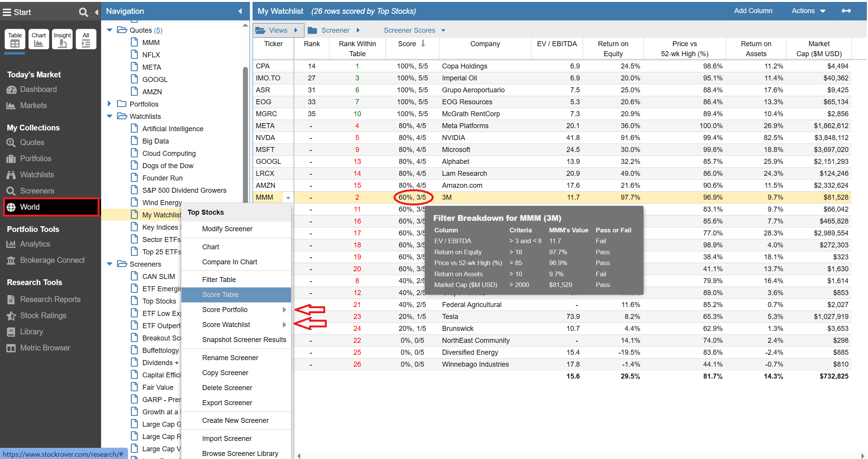This screenshot has width=868, height=459.
Task: Open Portfolios collection in sidebar
Action: (29, 159)
